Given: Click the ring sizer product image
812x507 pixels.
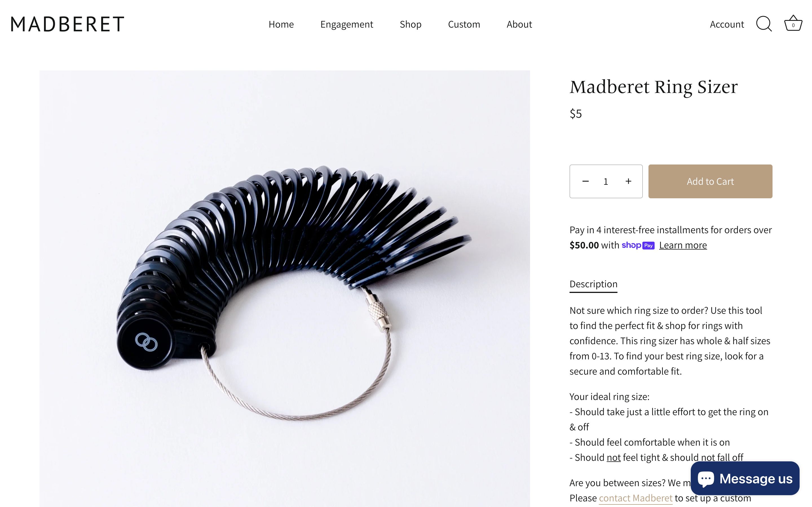Looking at the screenshot, I should 284,288.
